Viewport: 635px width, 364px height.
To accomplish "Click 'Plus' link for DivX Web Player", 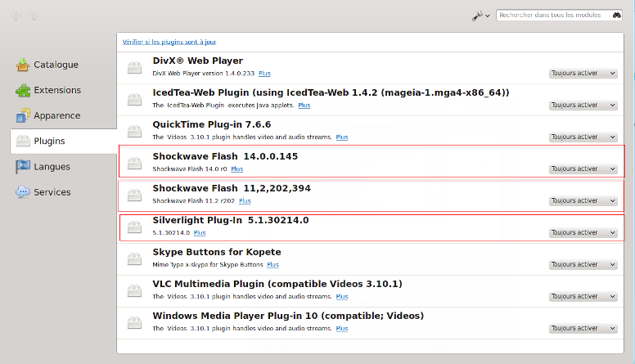I will tap(264, 74).
